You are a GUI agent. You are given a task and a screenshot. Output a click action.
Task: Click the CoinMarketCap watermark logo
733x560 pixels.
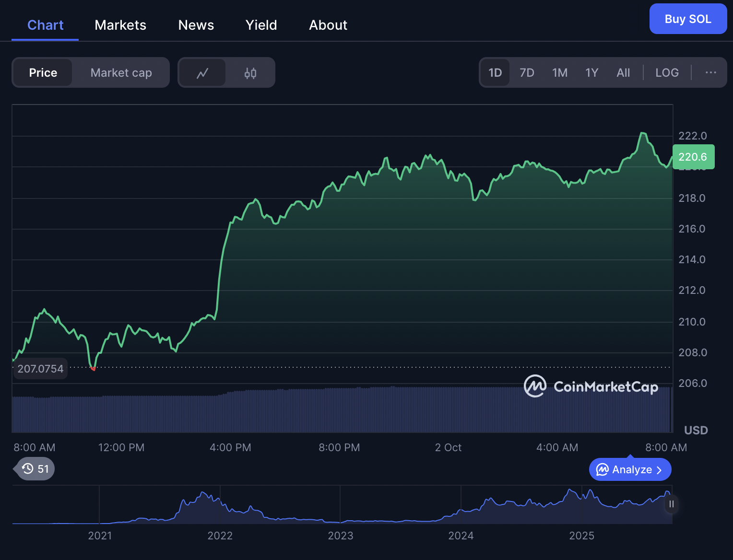point(591,386)
